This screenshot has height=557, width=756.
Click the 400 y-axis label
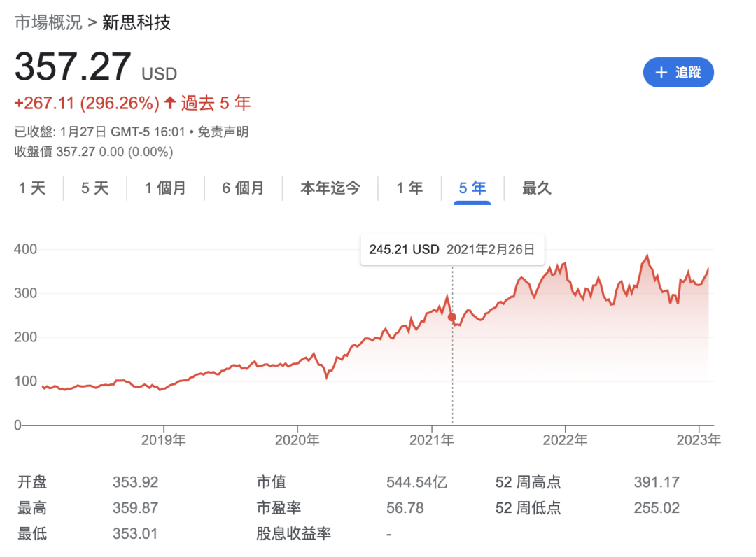26,249
